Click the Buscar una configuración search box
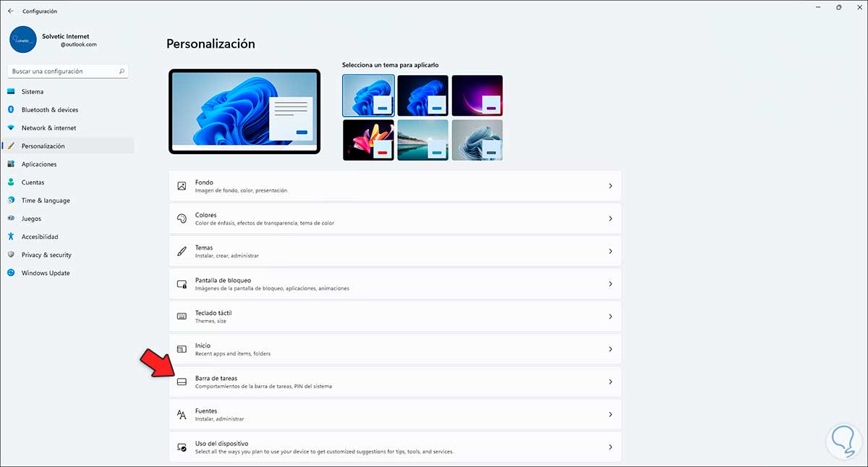The width and height of the screenshot is (868, 467). [69, 71]
